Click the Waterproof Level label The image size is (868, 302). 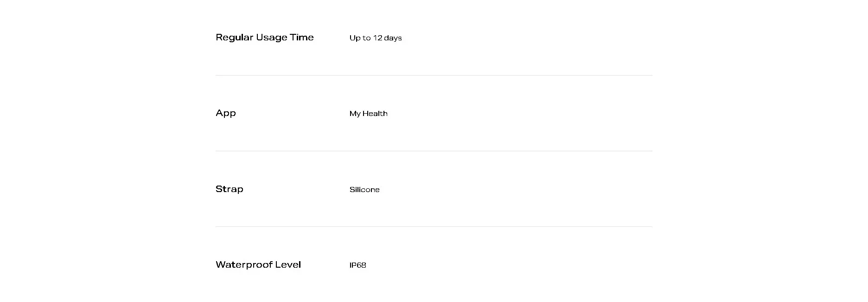point(258,265)
